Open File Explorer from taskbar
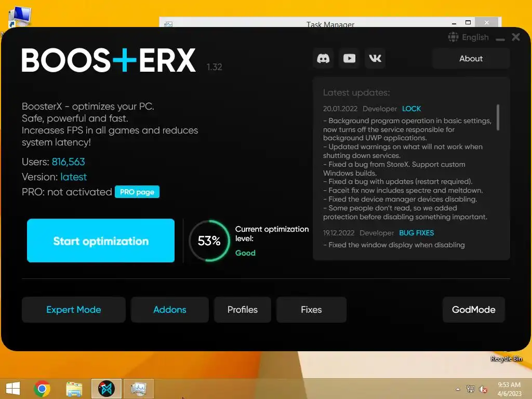The height and width of the screenshot is (399, 532). click(x=74, y=389)
